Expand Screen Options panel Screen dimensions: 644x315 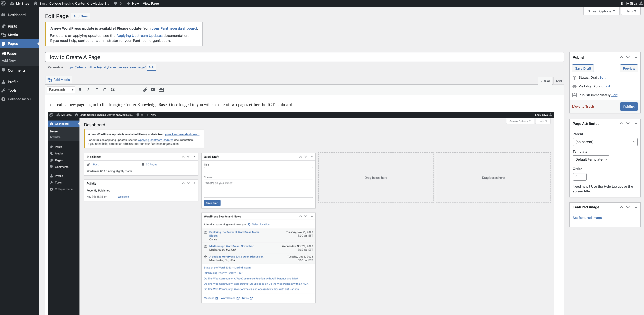coord(601,11)
